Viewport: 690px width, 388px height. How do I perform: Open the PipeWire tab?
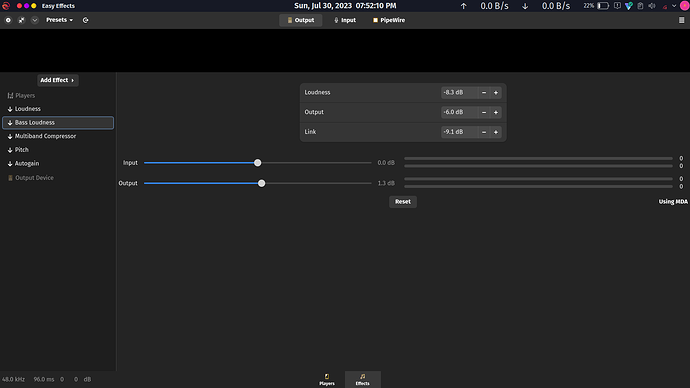pos(389,20)
